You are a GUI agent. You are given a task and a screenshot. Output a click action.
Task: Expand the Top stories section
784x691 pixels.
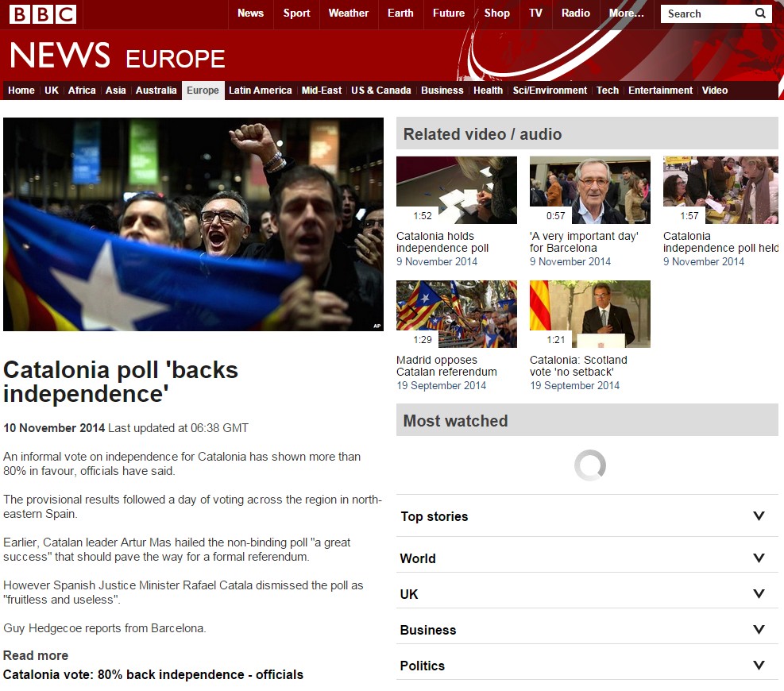tap(587, 516)
